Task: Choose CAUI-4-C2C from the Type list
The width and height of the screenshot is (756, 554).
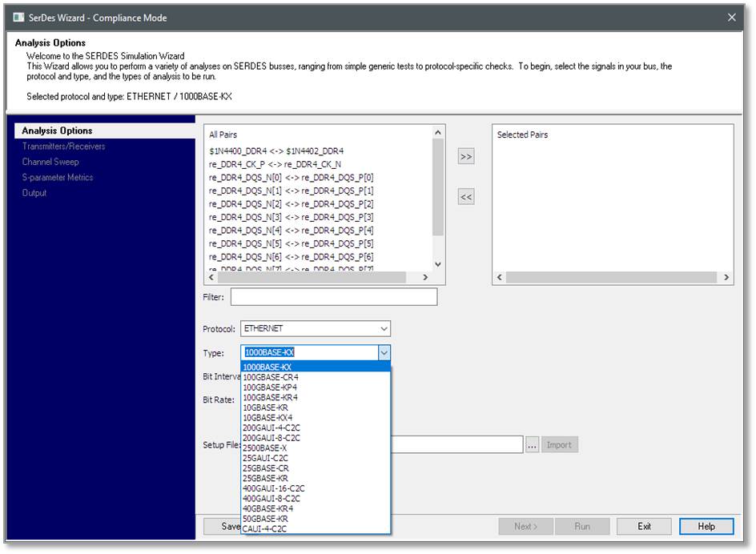Action: click(316, 528)
